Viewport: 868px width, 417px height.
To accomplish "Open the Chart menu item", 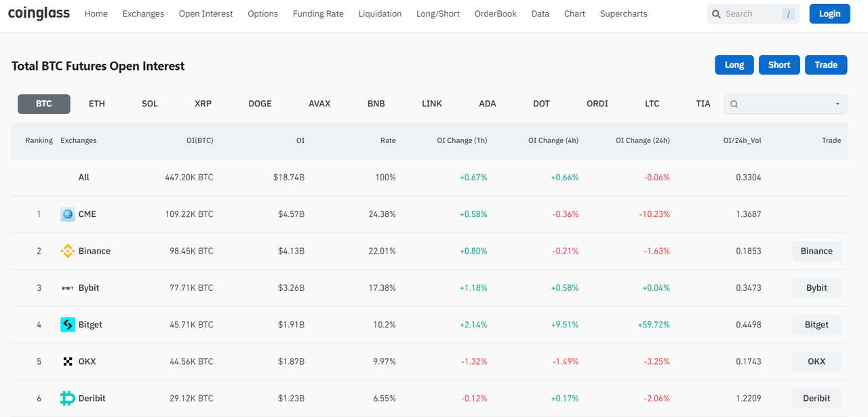I will 574,14.
